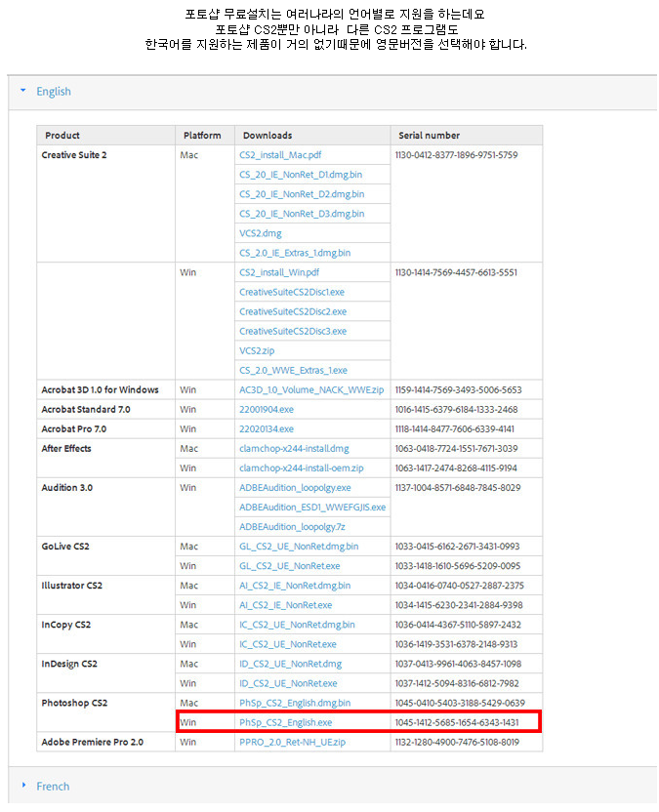Image resolution: width=659 pixels, height=812 pixels.
Task: Click the InCopy CS2 product name
Action: [x=65, y=625]
